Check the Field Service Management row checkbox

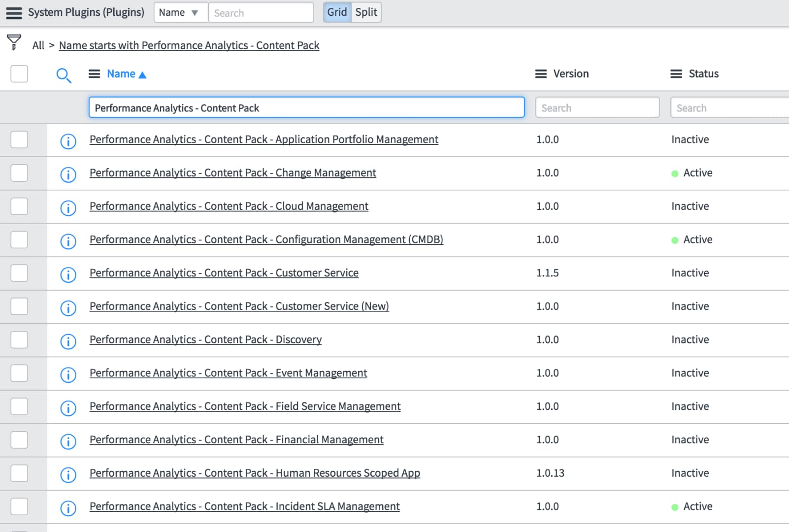coord(19,406)
